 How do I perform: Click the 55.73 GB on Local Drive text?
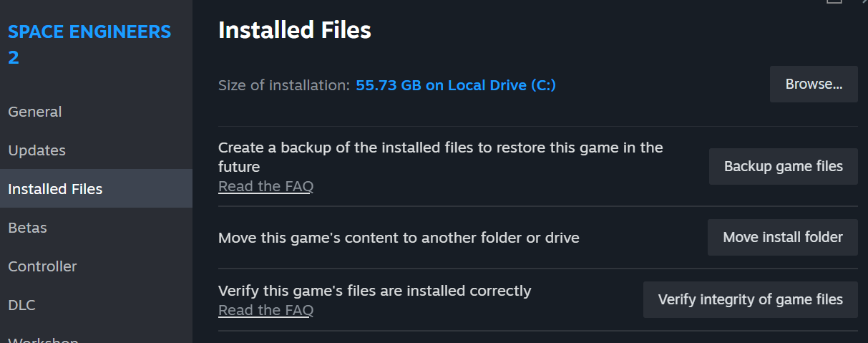(456, 85)
